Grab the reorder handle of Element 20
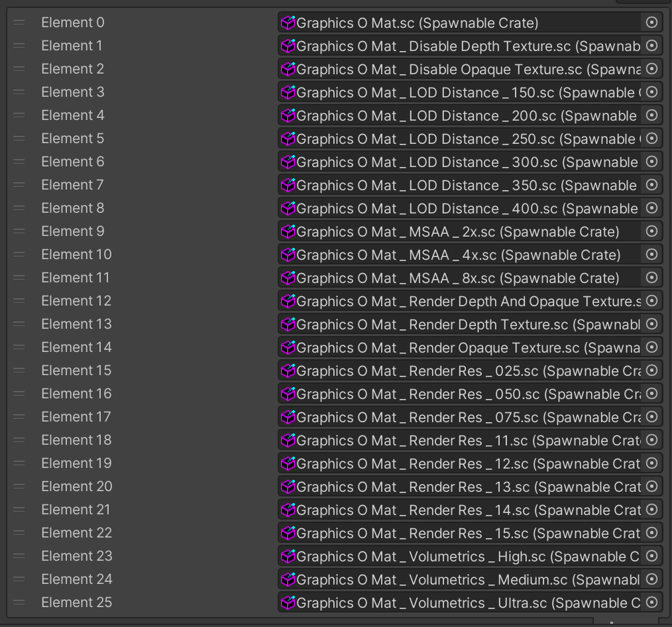672x627 pixels. pyautogui.click(x=19, y=486)
